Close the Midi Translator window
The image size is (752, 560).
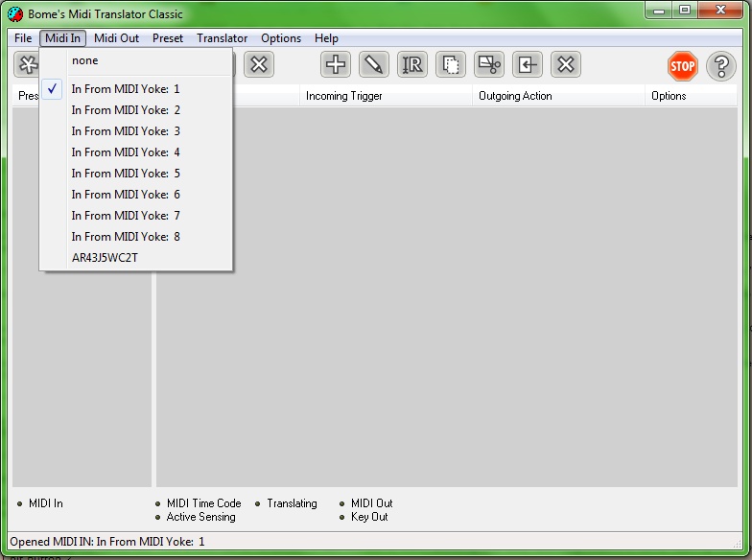[x=719, y=11]
